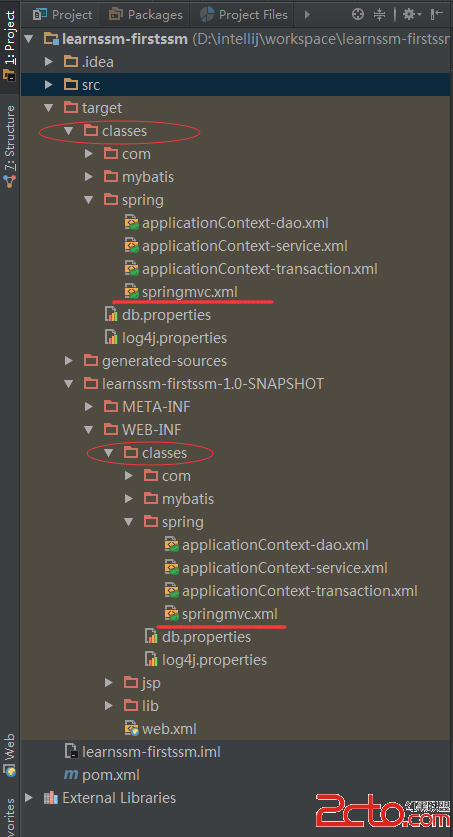Click the WEB-INF folder icon
Viewport: 453px width, 837px height.
pos(111,429)
